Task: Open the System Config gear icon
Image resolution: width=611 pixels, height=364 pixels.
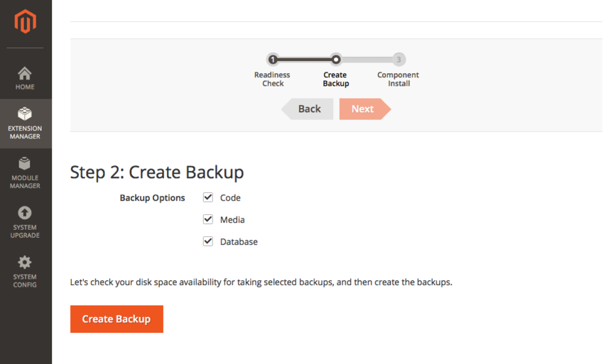Action: [x=25, y=262]
